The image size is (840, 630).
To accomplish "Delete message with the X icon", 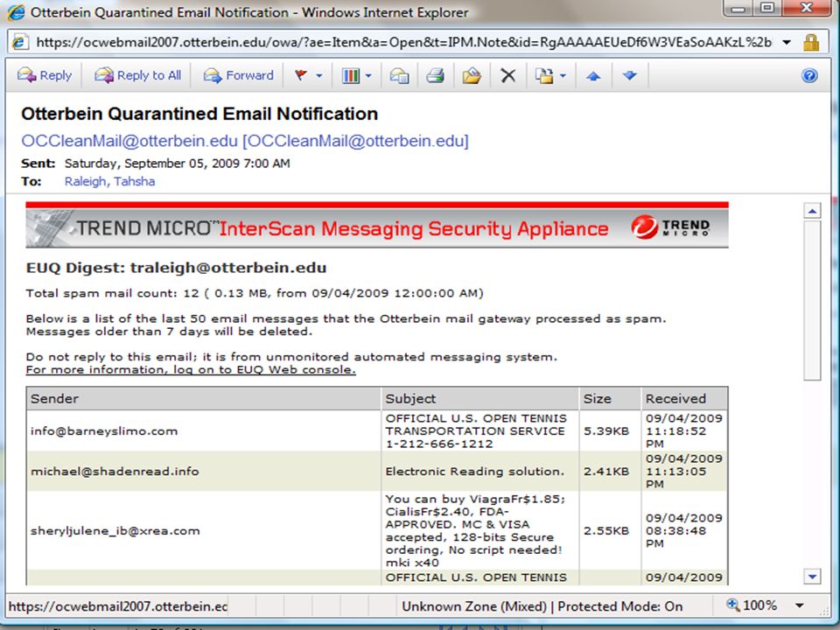I will [x=507, y=76].
